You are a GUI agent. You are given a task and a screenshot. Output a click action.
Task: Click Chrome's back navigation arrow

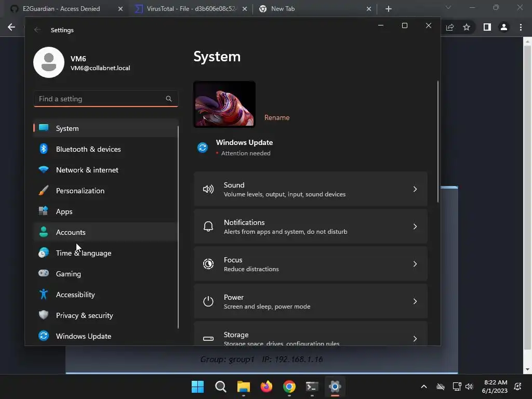click(x=11, y=27)
